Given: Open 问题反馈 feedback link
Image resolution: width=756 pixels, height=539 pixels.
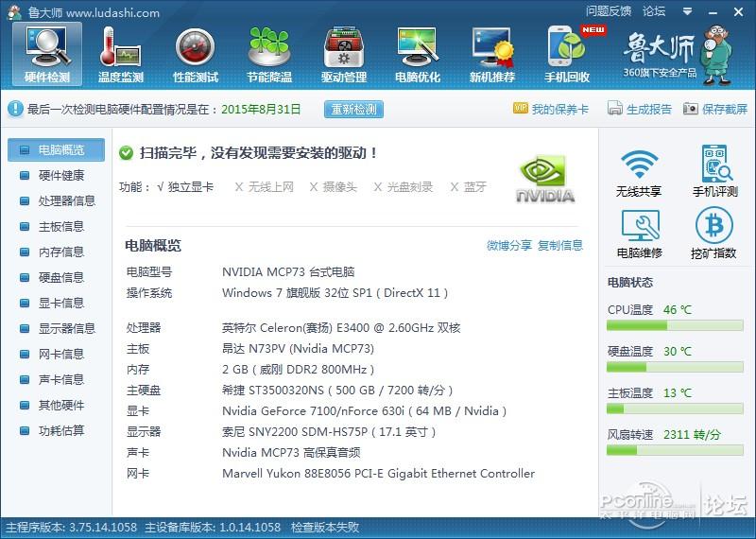Looking at the screenshot, I should pyautogui.click(x=608, y=10).
